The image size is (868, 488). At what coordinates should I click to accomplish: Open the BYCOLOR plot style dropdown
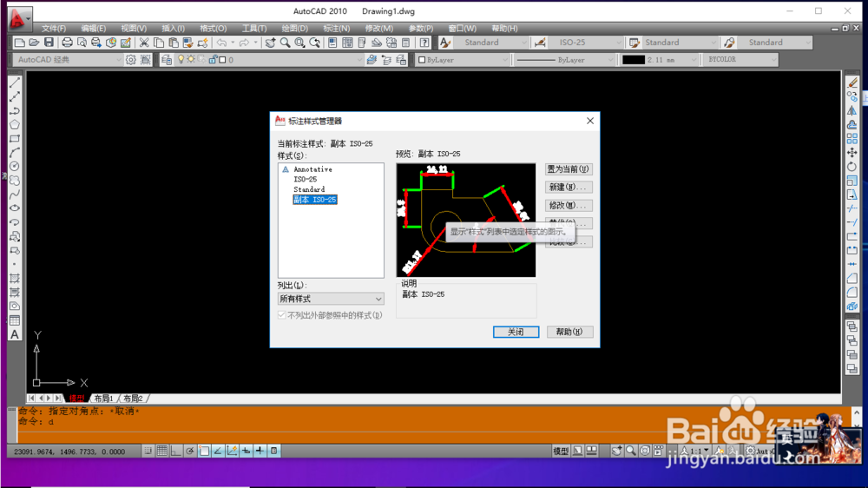click(740, 60)
